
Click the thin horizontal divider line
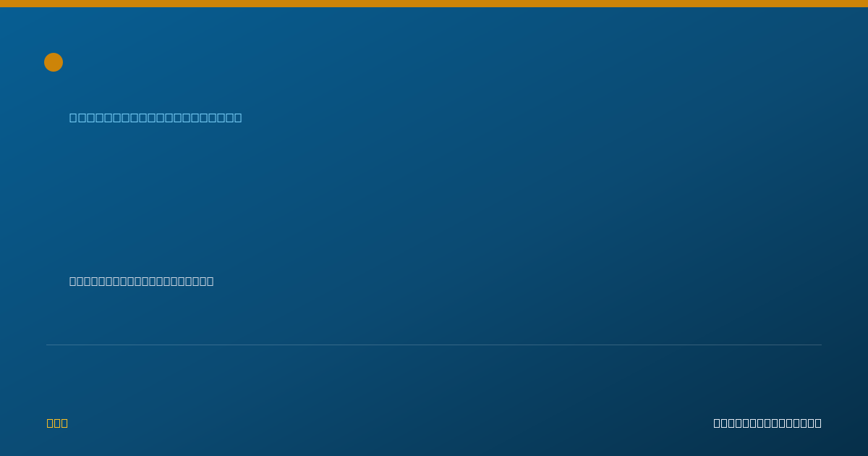point(434,345)
